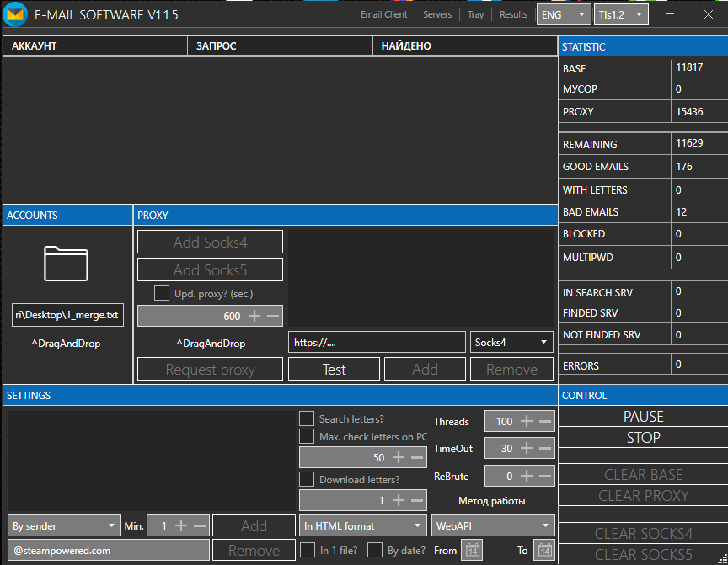This screenshot has width=728, height=565.
Task: Click the STOP button
Action: [643, 438]
